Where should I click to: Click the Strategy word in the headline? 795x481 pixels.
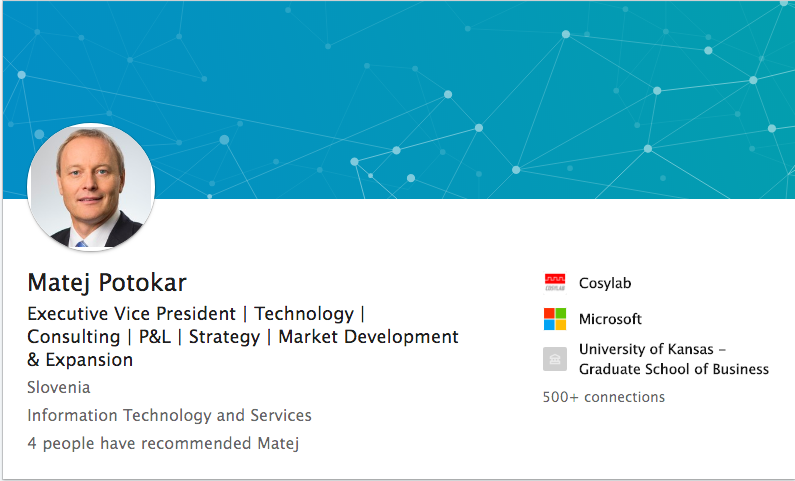click(224, 337)
